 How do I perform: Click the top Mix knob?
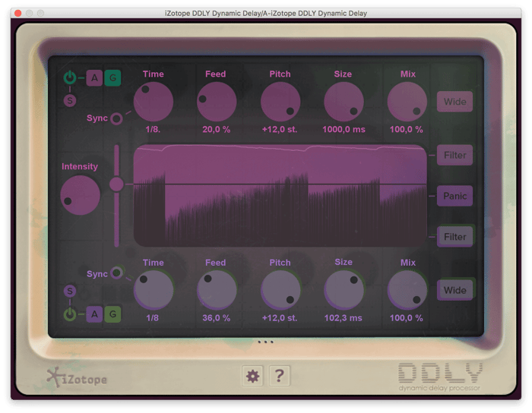pyautogui.click(x=407, y=102)
